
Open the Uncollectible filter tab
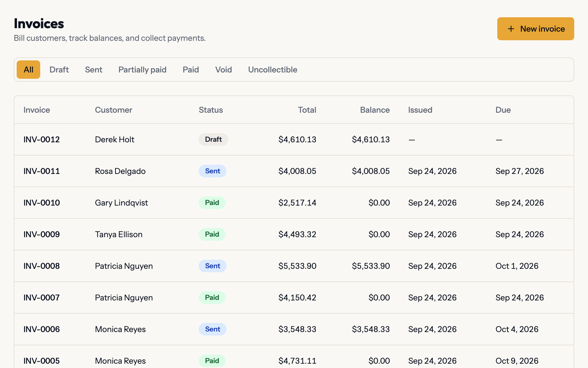coord(272,70)
